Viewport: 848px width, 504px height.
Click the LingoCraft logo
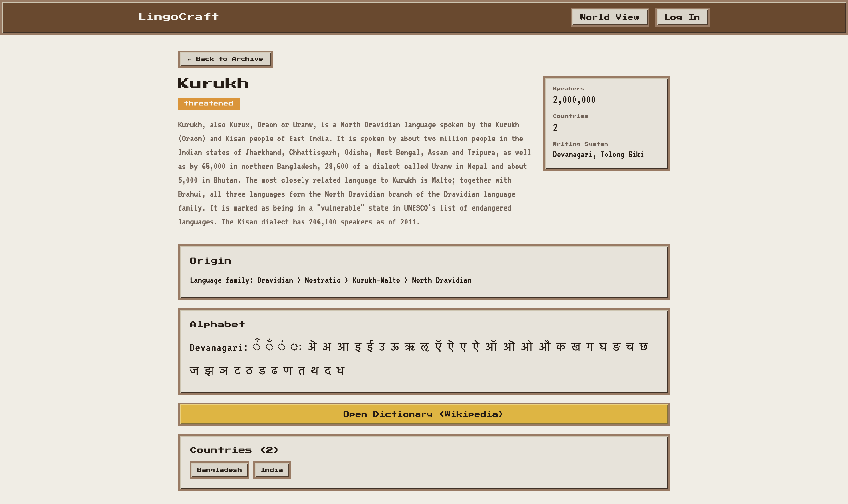(178, 17)
